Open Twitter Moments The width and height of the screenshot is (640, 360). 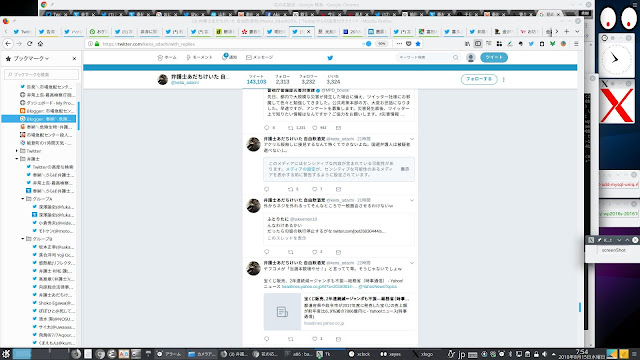point(199,58)
